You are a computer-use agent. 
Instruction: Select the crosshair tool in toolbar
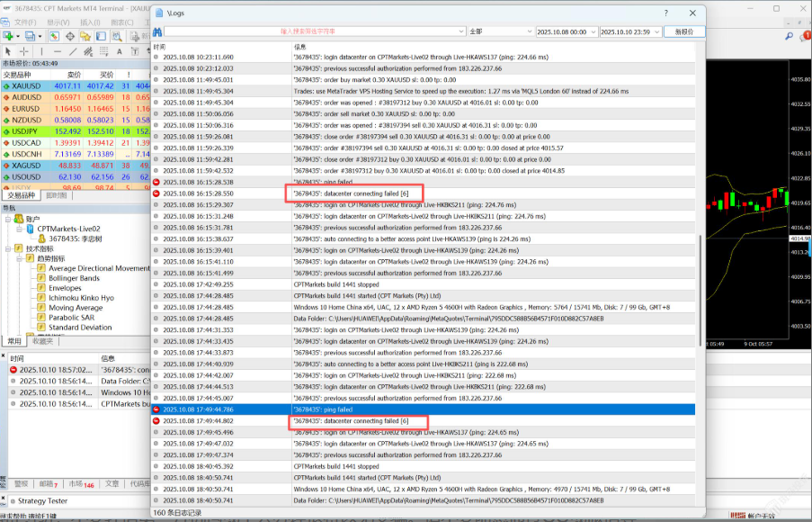click(x=22, y=52)
